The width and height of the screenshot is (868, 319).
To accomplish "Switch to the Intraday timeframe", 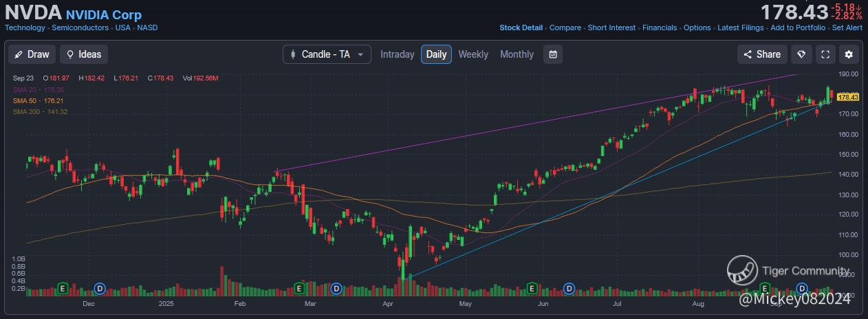I will point(397,54).
